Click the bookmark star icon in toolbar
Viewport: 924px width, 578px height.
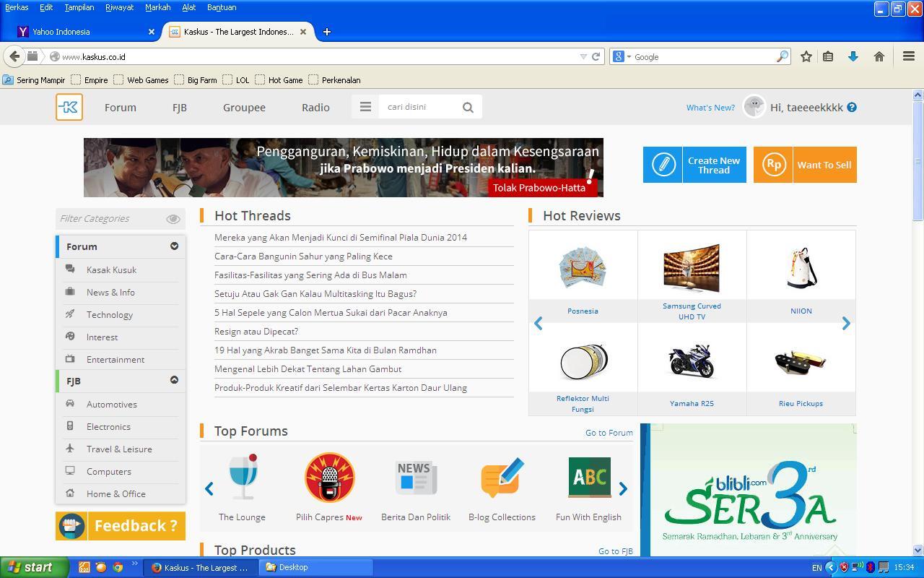click(x=806, y=56)
